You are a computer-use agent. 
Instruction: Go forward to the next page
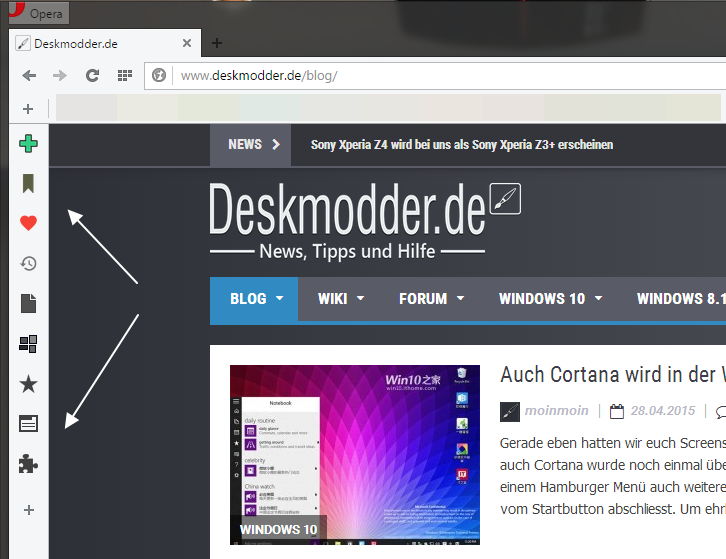[x=60, y=75]
